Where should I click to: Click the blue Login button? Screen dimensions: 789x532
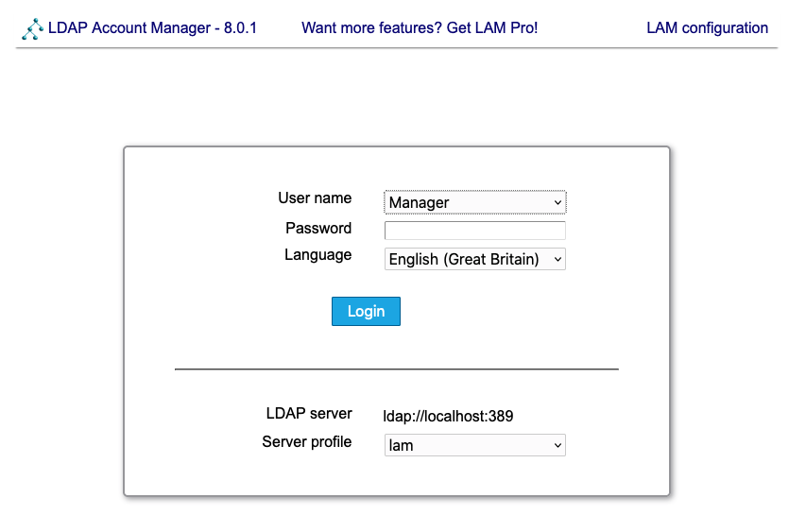[366, 312]
